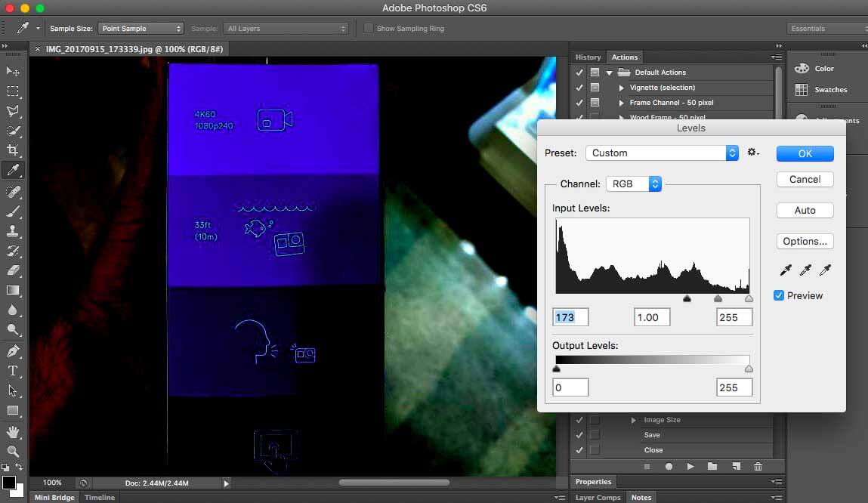Select the History Brush tool
This screenshot has width=868, height=503.
pyautogui.click(x=13, y=251)
